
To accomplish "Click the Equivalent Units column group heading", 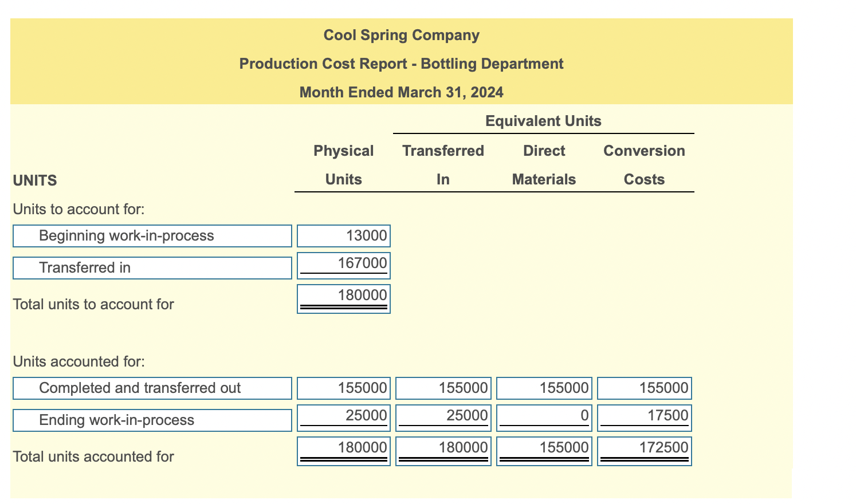I will pos(543,121).
